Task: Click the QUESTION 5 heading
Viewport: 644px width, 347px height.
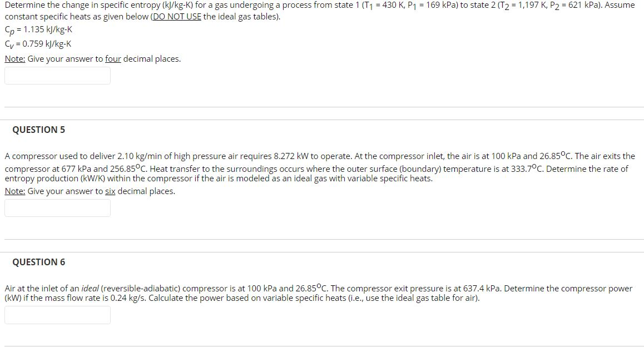Action: click(38, 129)
